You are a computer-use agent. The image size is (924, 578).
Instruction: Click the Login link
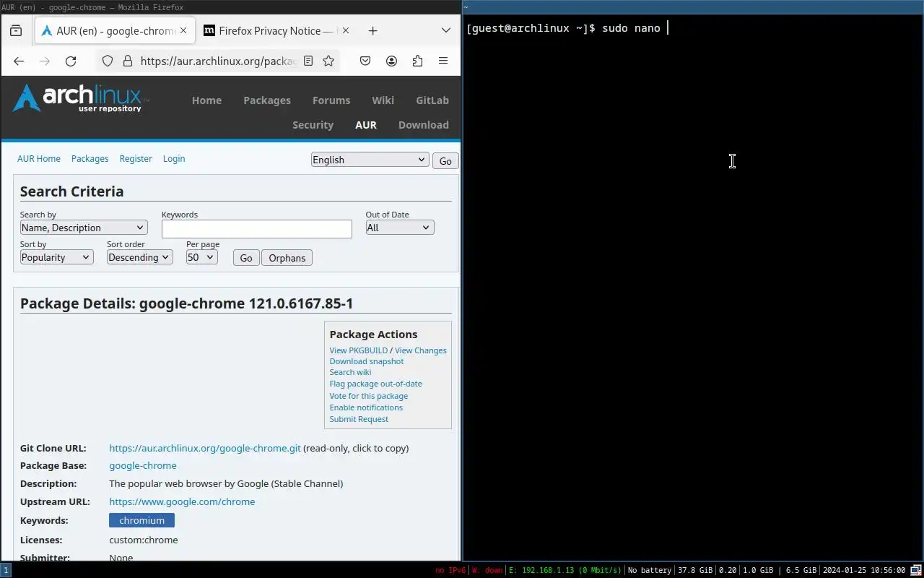(174, 159)
